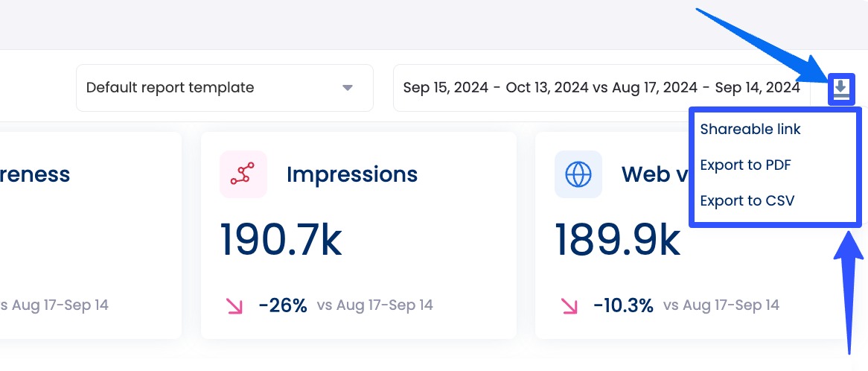Click the down-trend arrow beside -26%
This screenshot has width=868, height=371.
coord(234,305)
